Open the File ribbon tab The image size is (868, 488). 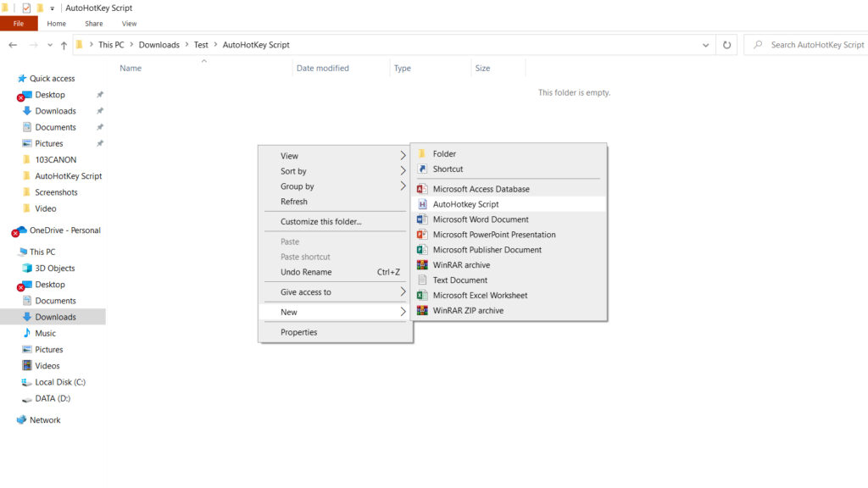[19, 24]
